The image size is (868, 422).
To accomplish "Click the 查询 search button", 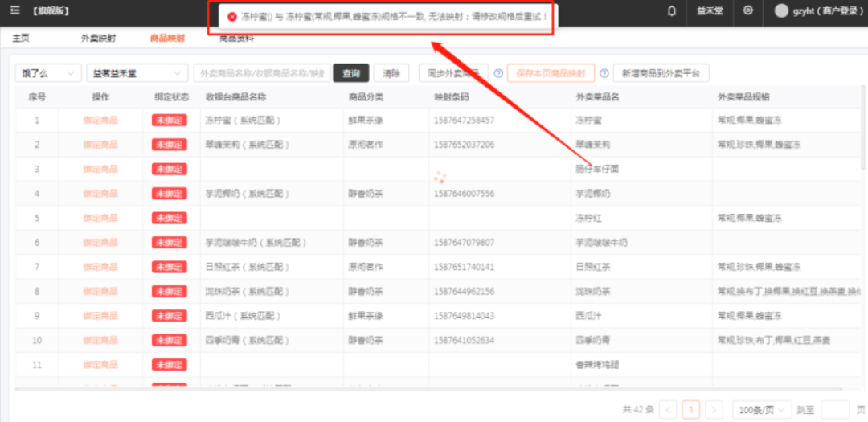I will click(x=351, y=73).
